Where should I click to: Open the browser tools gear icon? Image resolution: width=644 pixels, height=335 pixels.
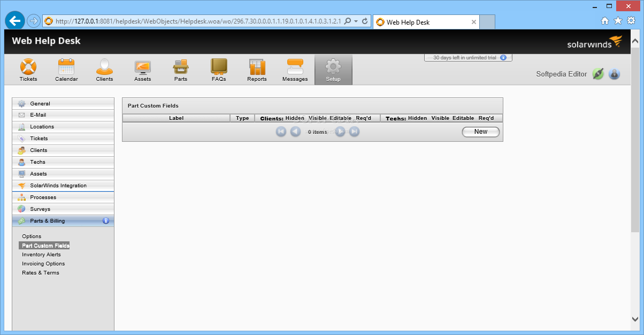(631, 21)
